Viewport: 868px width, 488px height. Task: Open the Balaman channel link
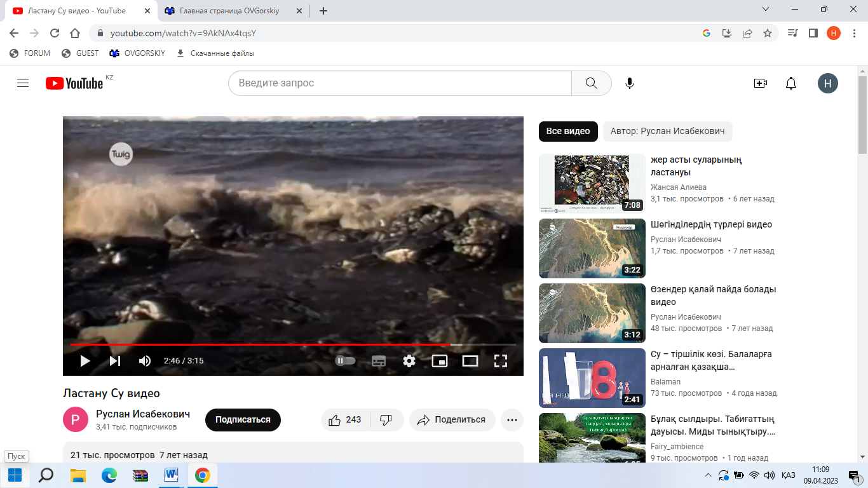click(x=665, y=382)
